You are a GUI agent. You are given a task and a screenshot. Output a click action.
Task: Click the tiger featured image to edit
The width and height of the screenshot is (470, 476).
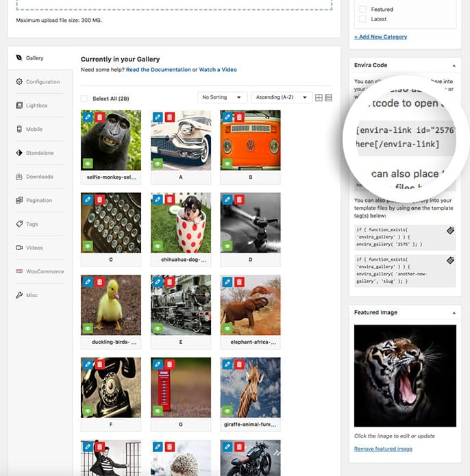pyautogui.click(x=405, y=375)
